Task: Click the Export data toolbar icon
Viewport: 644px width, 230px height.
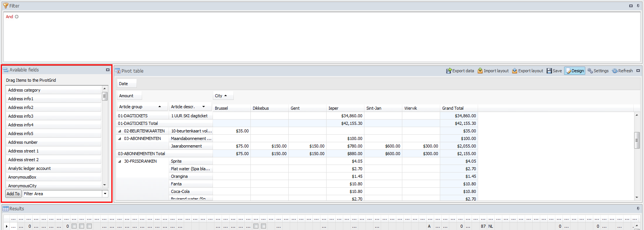Action: coord(449,71)
